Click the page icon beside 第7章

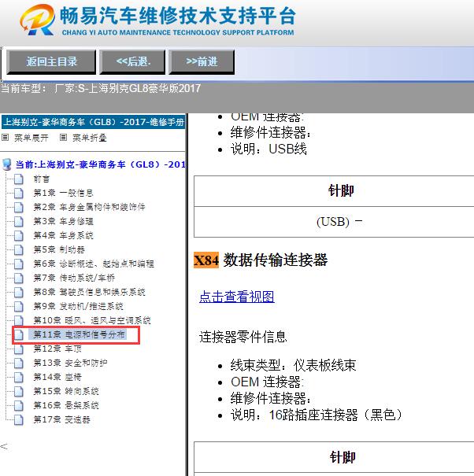[x=19, y=278]
